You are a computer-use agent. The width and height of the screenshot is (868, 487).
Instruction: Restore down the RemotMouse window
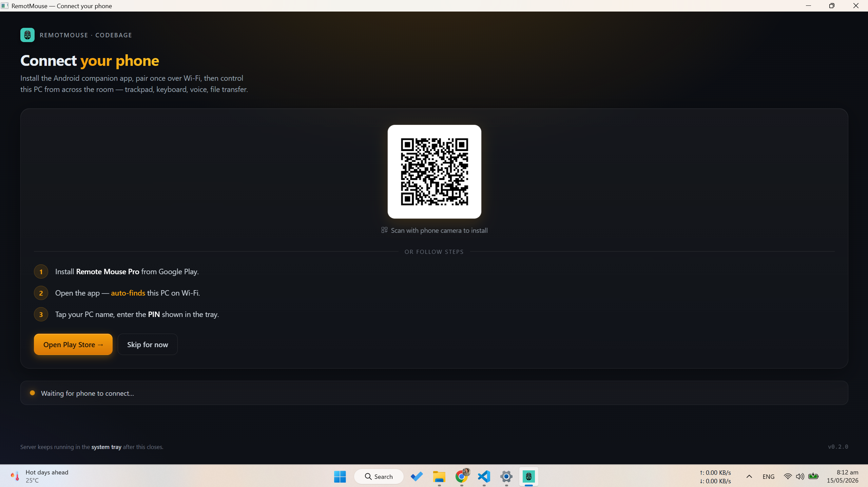pos(832,6)
